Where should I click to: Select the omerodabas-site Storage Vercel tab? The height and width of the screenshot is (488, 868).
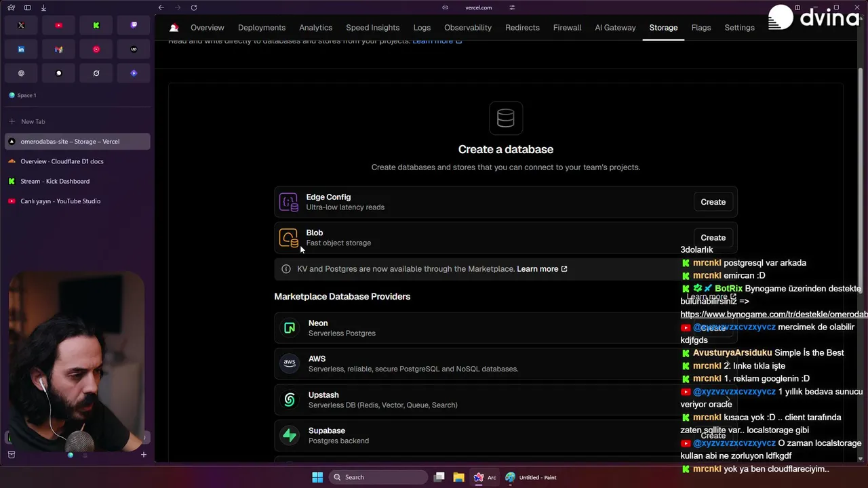coord(77,142)
